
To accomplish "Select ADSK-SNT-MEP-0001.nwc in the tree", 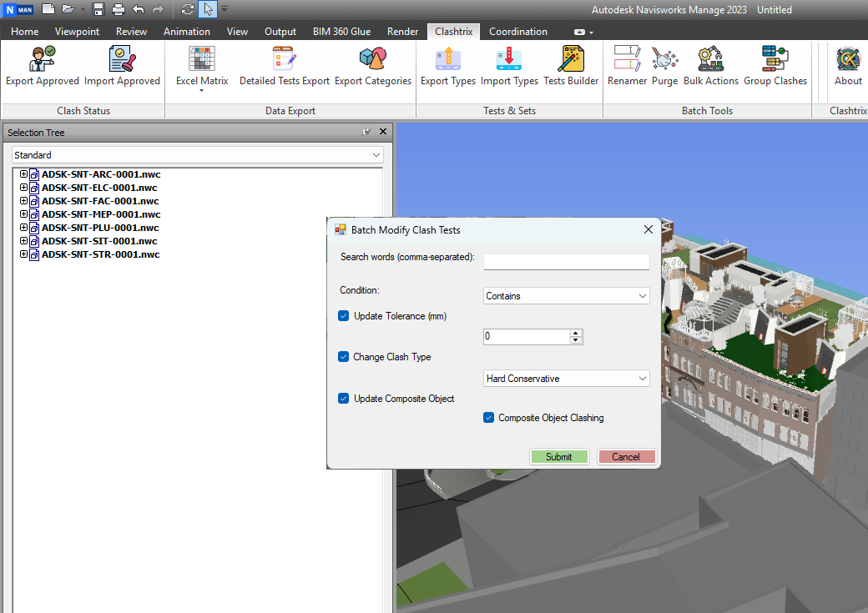I will (101, 214).
